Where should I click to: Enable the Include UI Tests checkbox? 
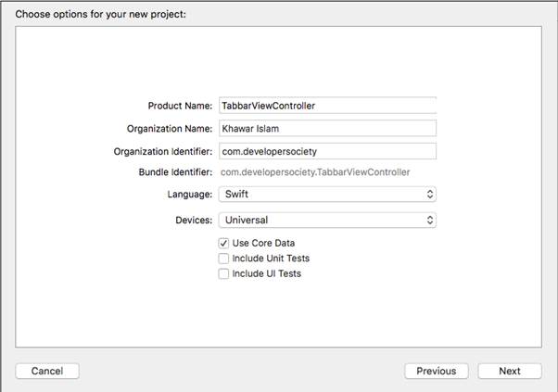(x=223, y=274)
